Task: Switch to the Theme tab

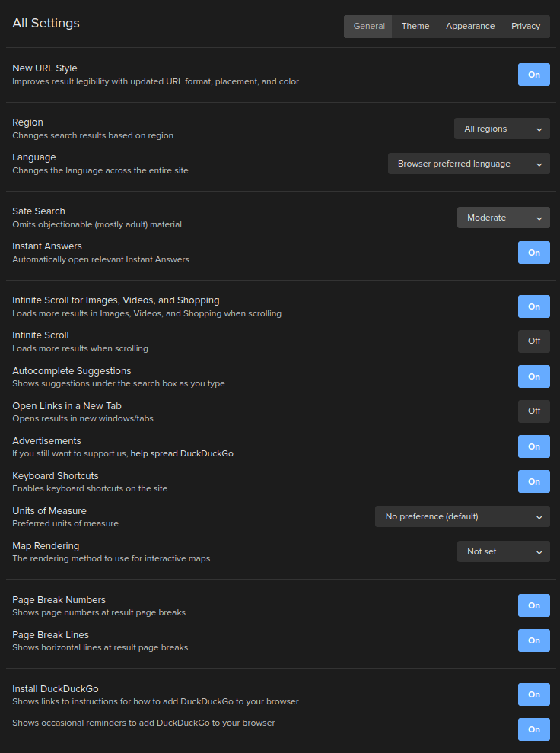Action: click(415, 27)
